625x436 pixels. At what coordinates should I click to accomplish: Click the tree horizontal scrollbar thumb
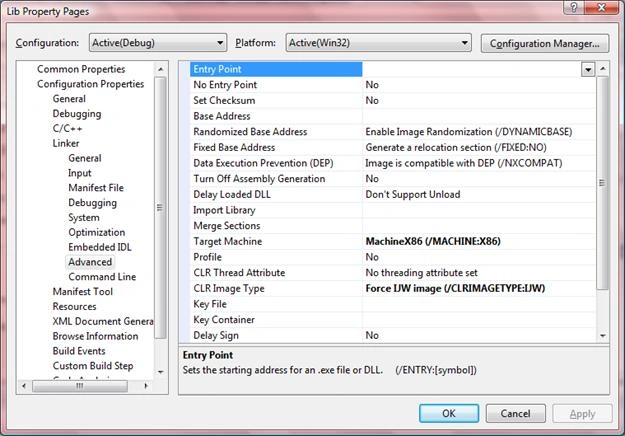point(80,386)
